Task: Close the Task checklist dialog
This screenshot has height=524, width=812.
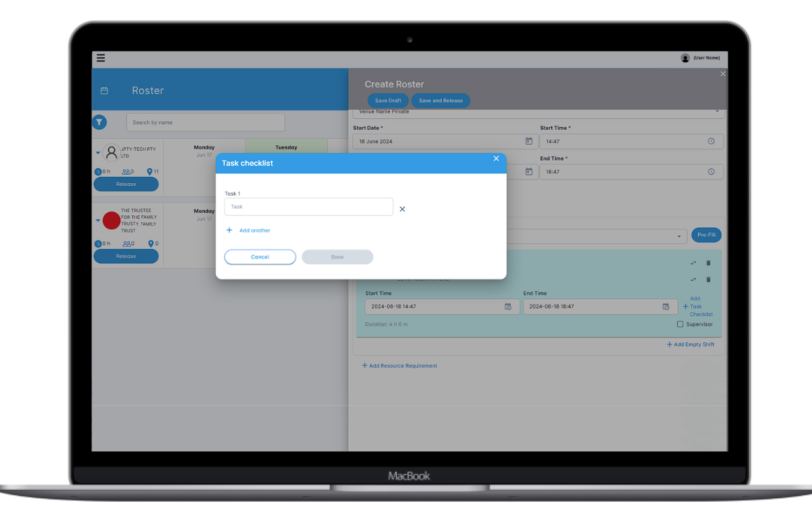Action: [496, 159]
